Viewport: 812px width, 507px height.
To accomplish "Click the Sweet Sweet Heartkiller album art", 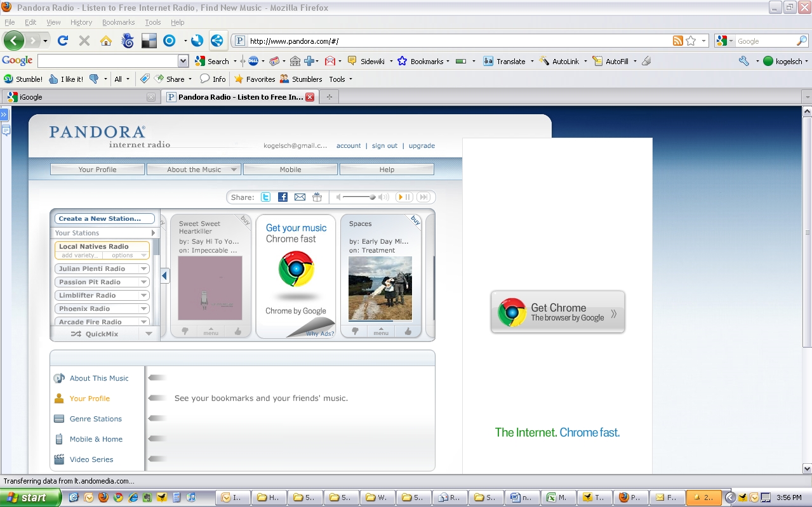I will pos(210,289).
